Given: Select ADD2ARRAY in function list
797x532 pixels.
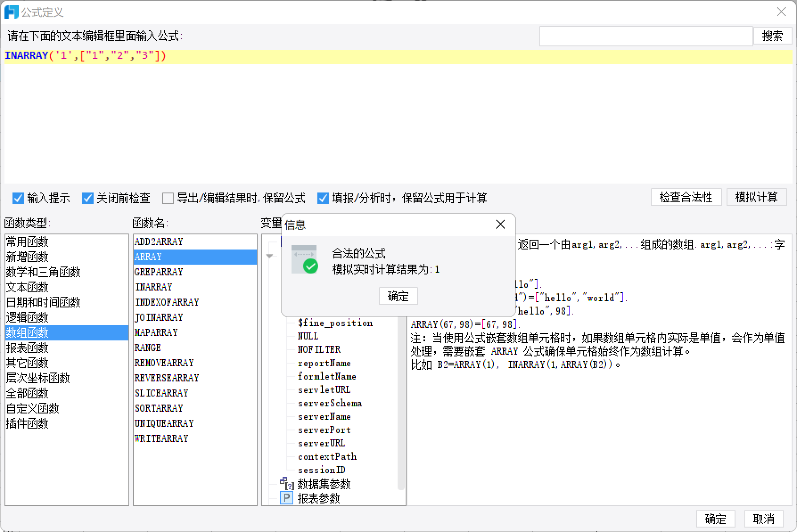Looking at the screenshot, I should click(195, 242).
